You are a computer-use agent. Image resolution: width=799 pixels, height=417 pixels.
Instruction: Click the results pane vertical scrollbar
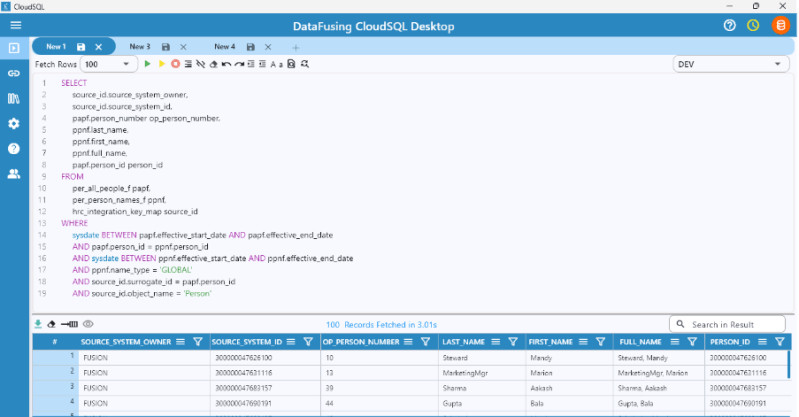(789, 364)
